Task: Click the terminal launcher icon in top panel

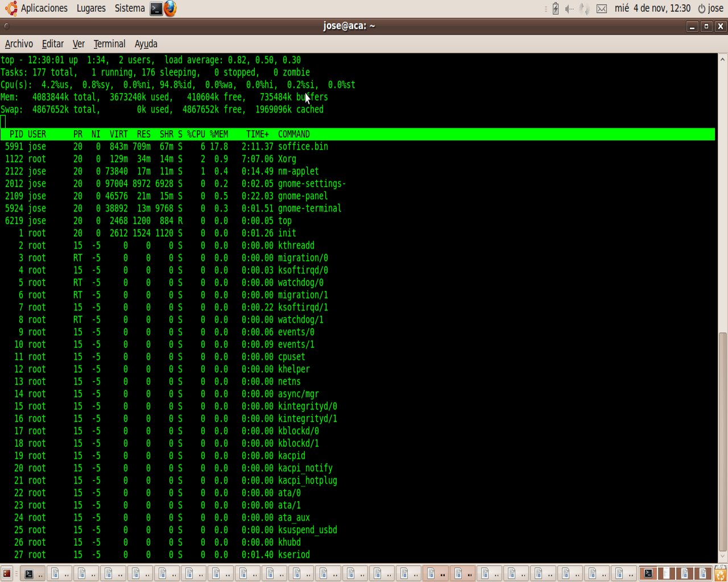Action: coord(156,9)
